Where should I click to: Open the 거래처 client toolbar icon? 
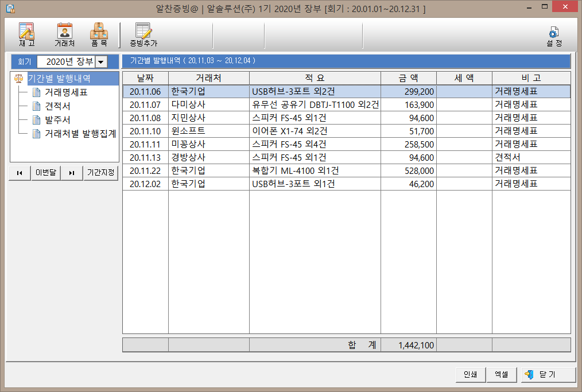pos(65,34)
